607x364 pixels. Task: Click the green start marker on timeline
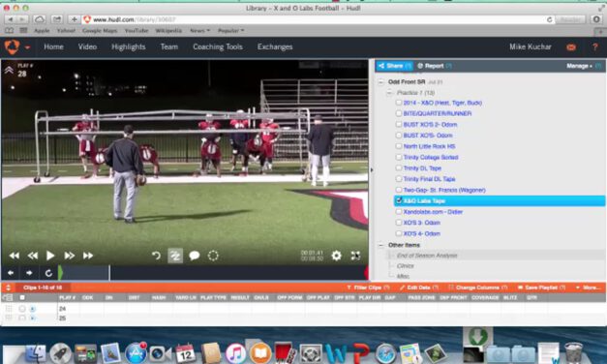pyautogui.click(x=60, y=273)
